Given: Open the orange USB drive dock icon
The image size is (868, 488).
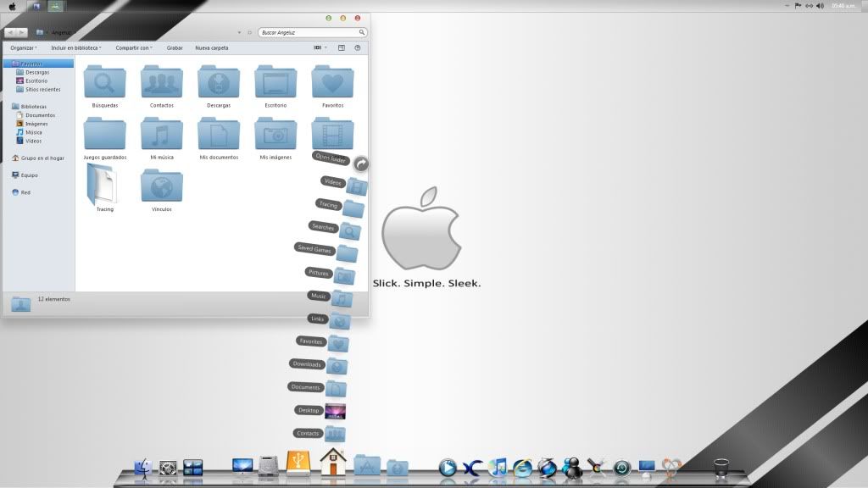Looking at the screenshot, I should (298, 463).
